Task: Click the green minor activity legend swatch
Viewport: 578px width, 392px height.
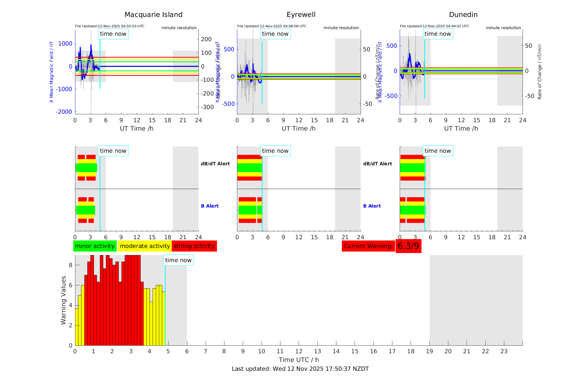Action: (x=95, y=246)
